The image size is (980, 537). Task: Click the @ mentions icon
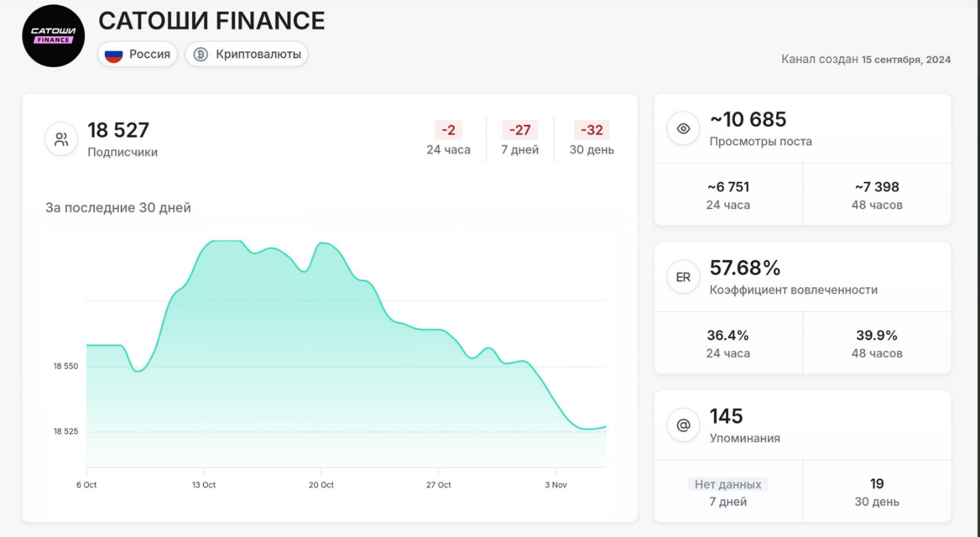(x=683, y=425)
